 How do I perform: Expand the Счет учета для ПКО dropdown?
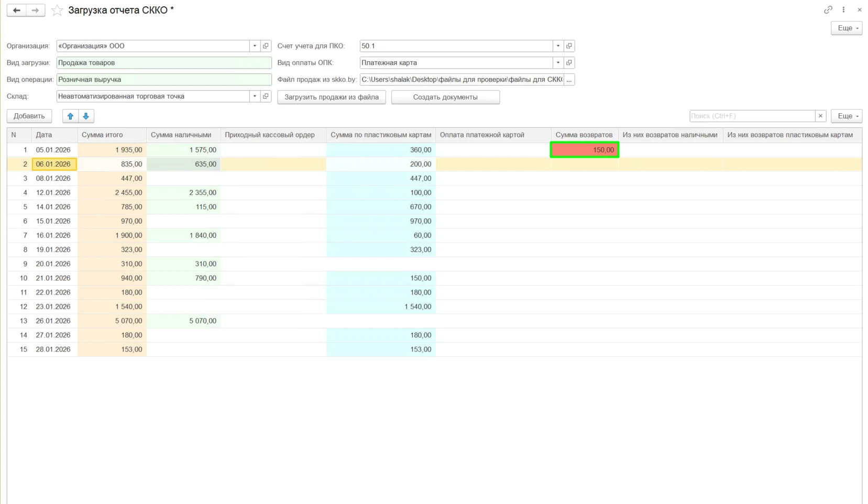click(558, 46)
